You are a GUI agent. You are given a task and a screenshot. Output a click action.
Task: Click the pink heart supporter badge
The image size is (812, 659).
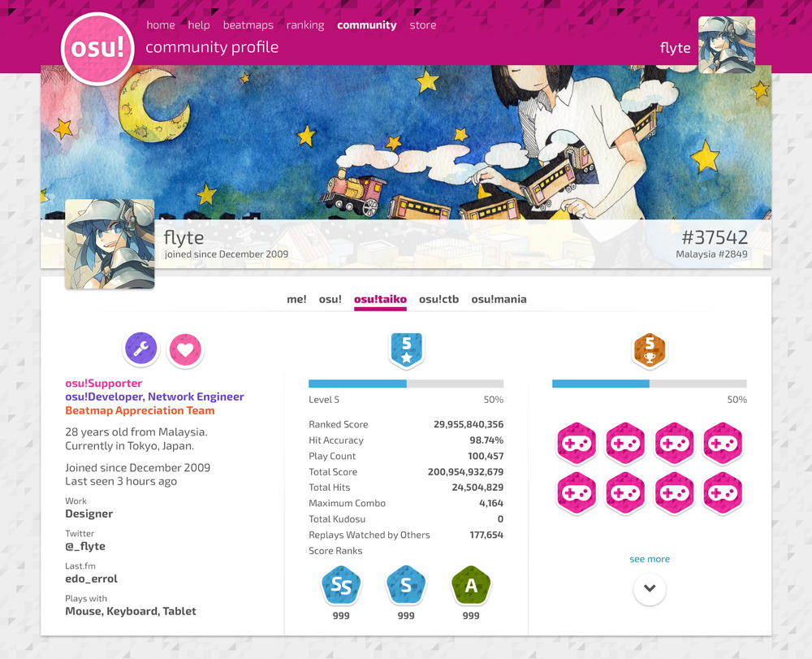[185, 349]
